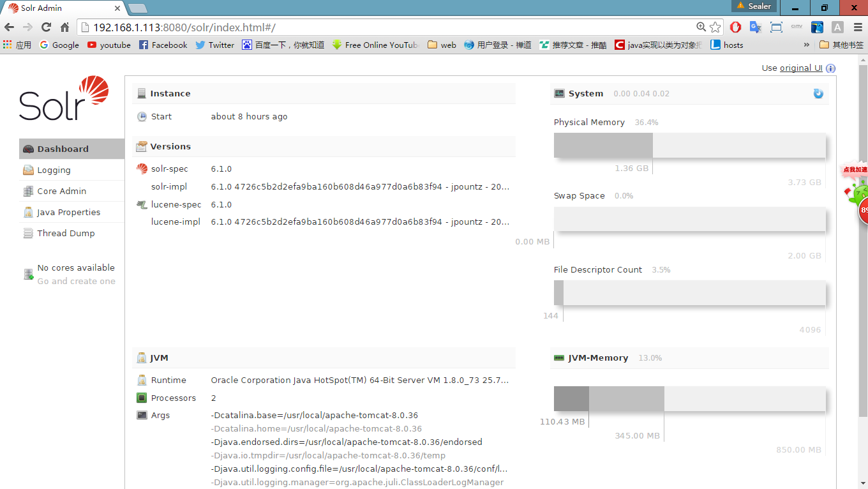
Task: Open the Google bookmark
Action: [x=59, y=45]
